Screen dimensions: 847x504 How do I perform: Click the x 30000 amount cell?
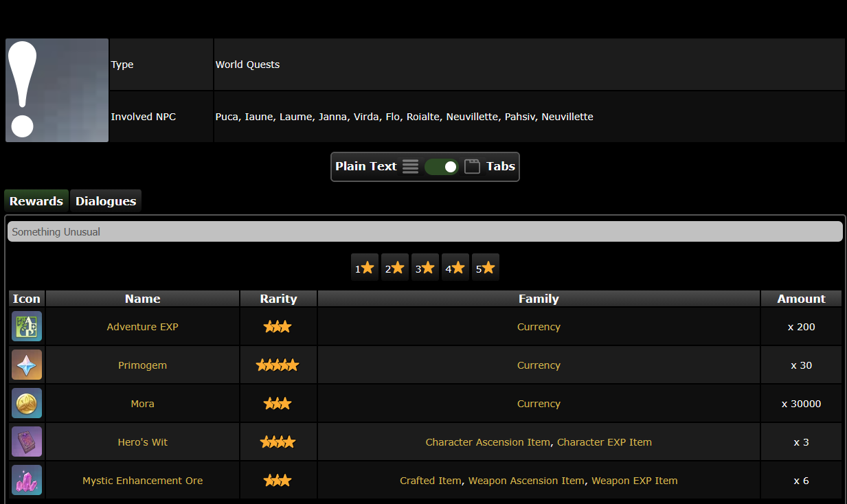pos(801,404)
